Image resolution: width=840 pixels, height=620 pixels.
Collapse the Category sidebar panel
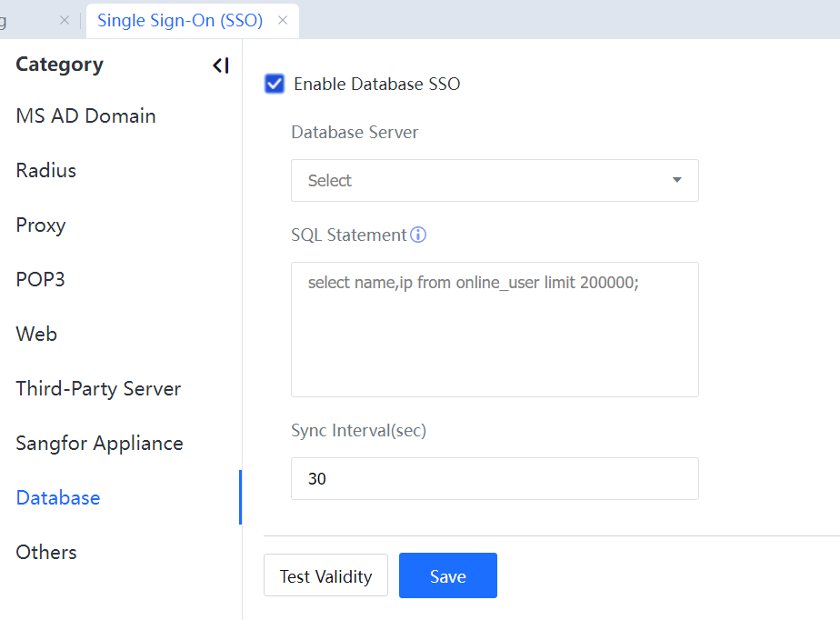pos(220,65)
